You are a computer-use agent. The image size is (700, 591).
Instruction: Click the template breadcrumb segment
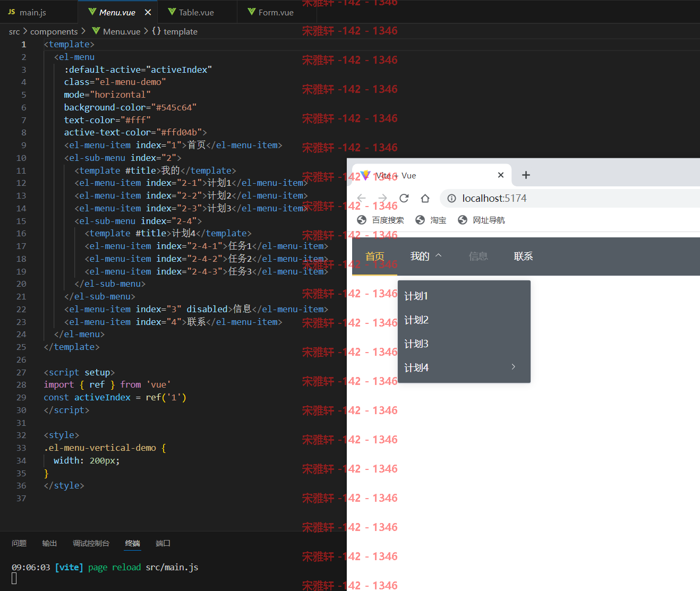181,32
